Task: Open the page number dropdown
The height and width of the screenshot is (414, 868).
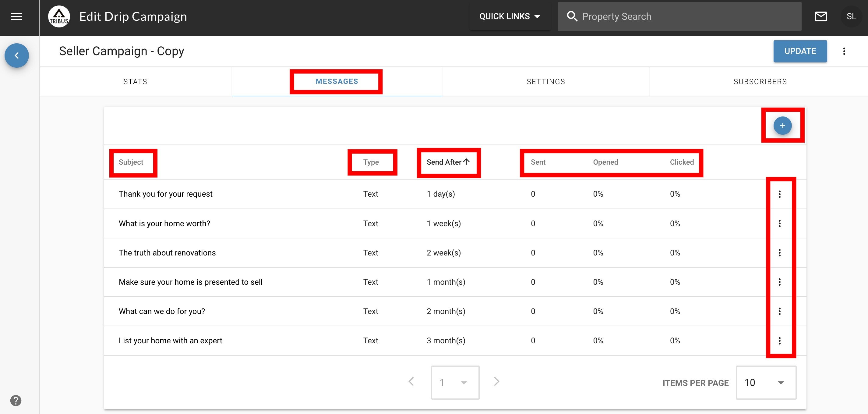Action: 455,382
